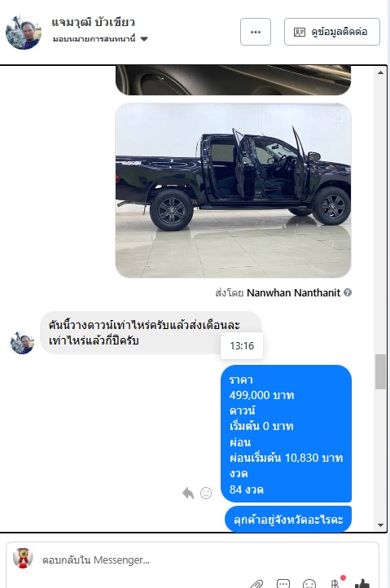390x588 pixels.
Task: Reply to the price message with arrow icon
Action: [188, 493]
